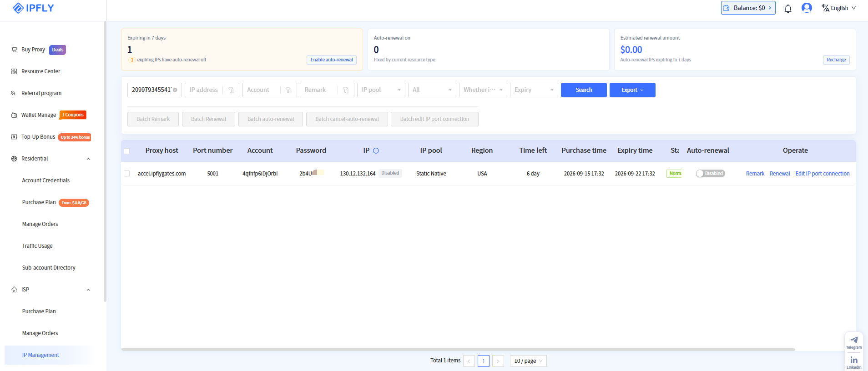
Task: Click the filter icon in IP address field
Action: (231, 90)
